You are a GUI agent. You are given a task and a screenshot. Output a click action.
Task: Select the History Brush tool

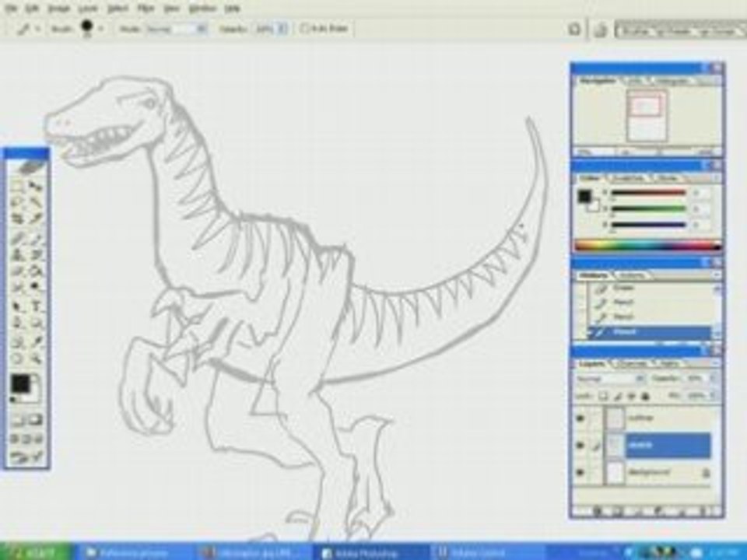tap(36, 254)
